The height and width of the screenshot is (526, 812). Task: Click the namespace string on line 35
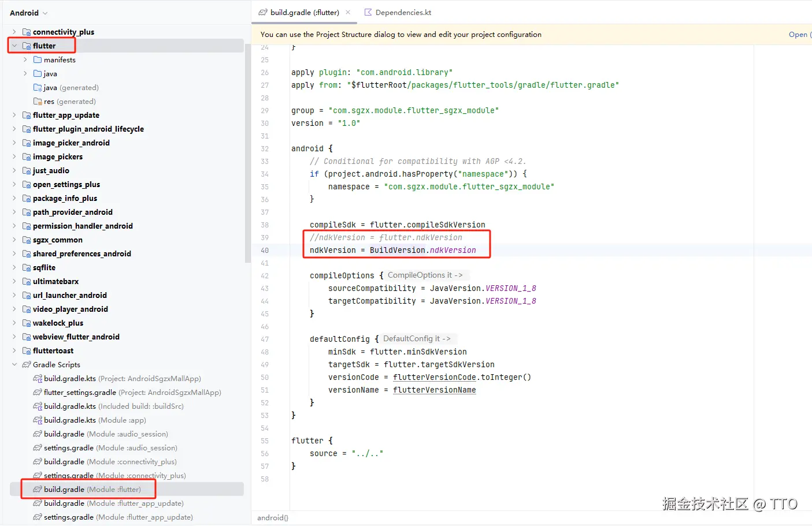coord(469,186)
